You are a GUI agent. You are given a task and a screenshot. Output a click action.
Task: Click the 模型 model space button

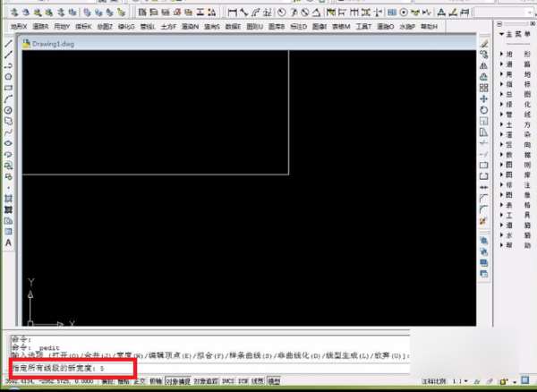(x=274, y=381)
